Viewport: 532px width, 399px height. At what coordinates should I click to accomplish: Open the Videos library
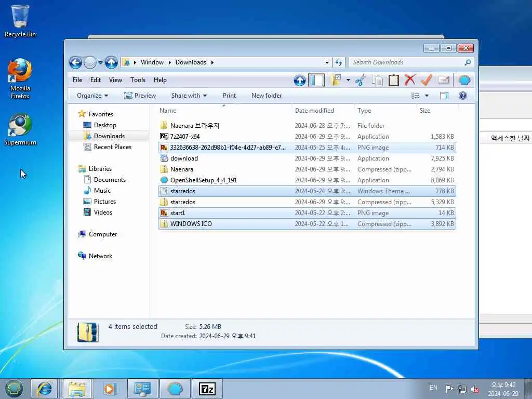point(103,212)
